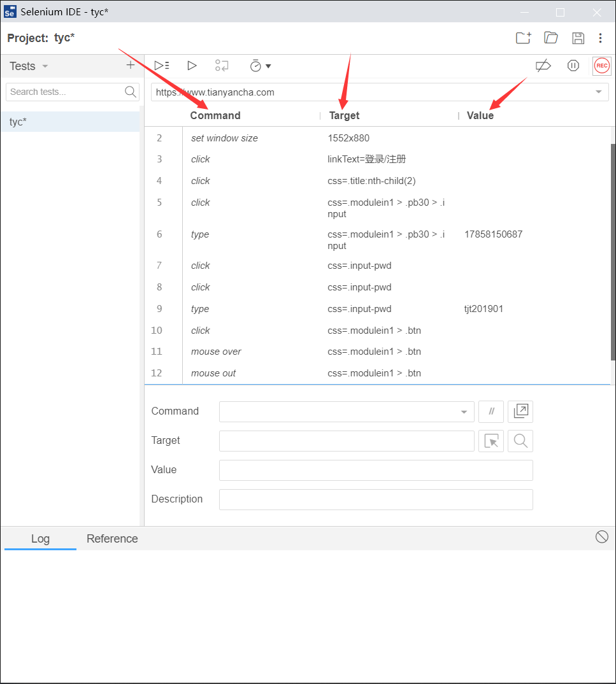Select row 10 click .btn command
This screenshot has height=684, width=616.
tap(378, 331)
